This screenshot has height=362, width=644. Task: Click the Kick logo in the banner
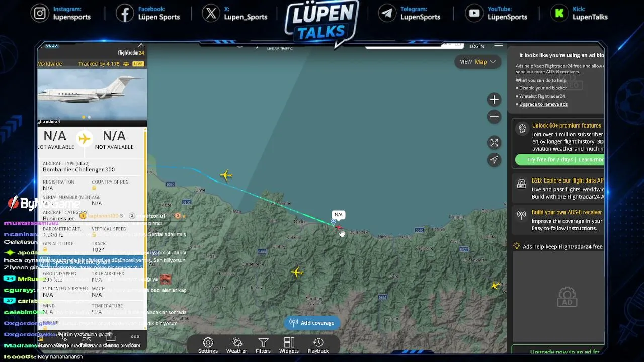pos(559,13)
